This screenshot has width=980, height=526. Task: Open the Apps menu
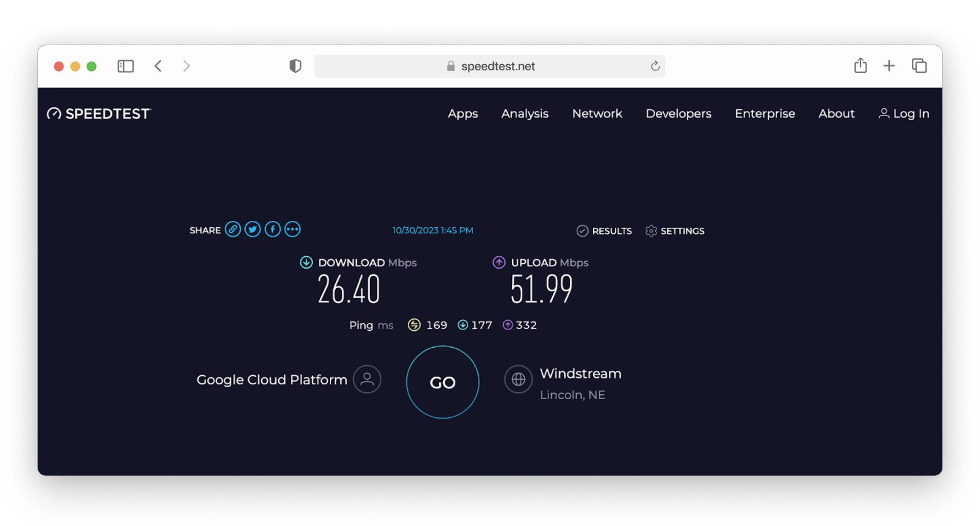[x=463, y=114]
